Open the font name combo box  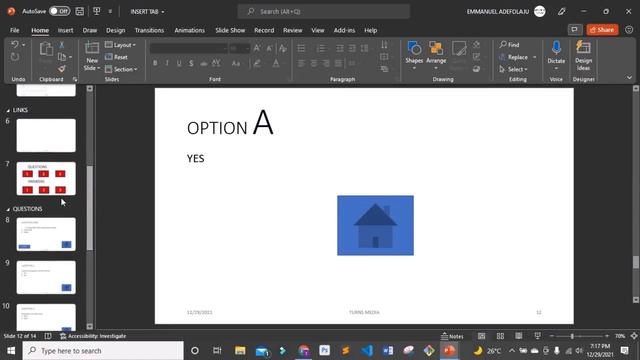point(189,48)
